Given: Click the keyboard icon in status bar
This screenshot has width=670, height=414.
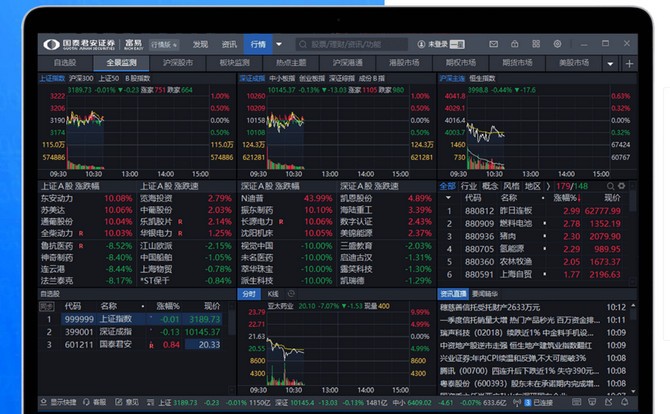Looking at the screenshot, I should [576, 402].
